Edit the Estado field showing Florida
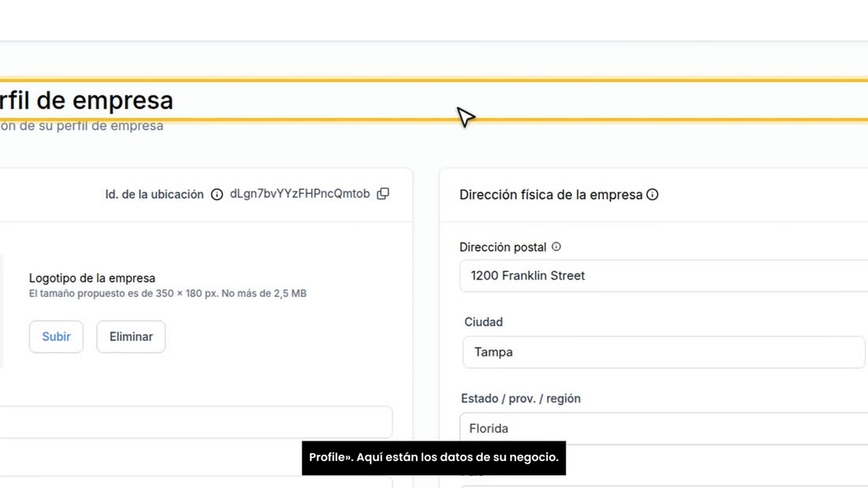 [664, 428]
